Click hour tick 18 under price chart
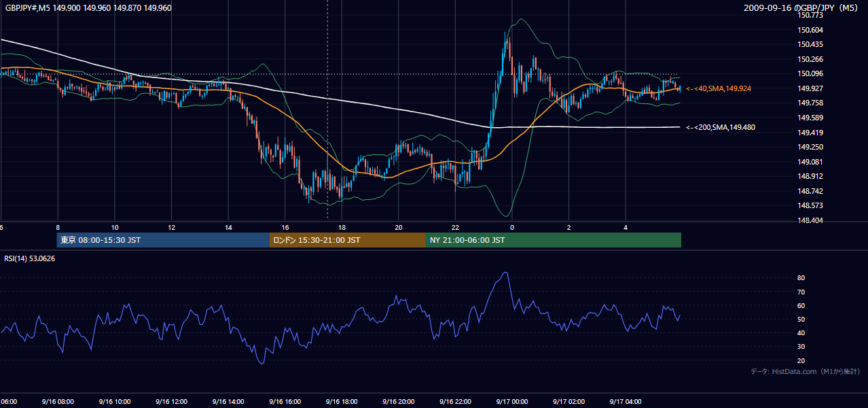Viewport: 868px width, 408px height. click(342, 228)
